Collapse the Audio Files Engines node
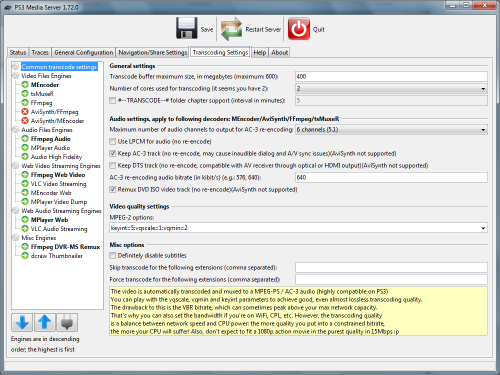Viewport: 500px width, 375px height. pos(15,130)
